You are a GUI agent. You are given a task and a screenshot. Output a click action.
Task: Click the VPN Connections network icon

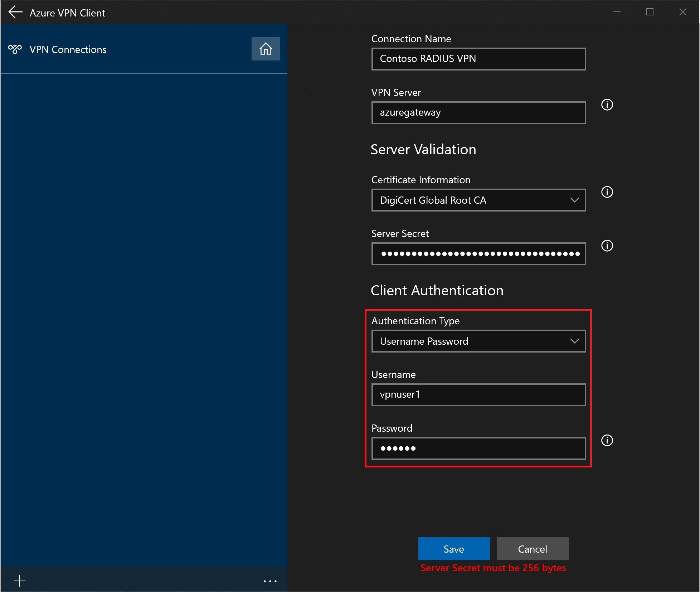pyautogui.click(x=15, y=49)
